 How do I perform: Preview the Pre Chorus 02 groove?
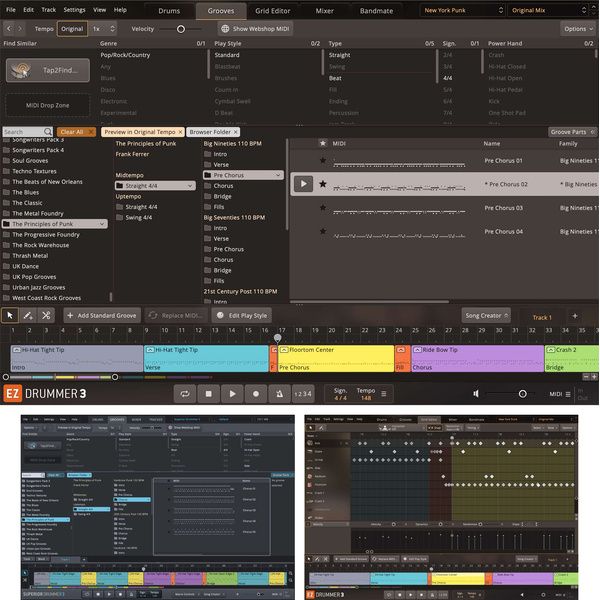tap(303, 184)
